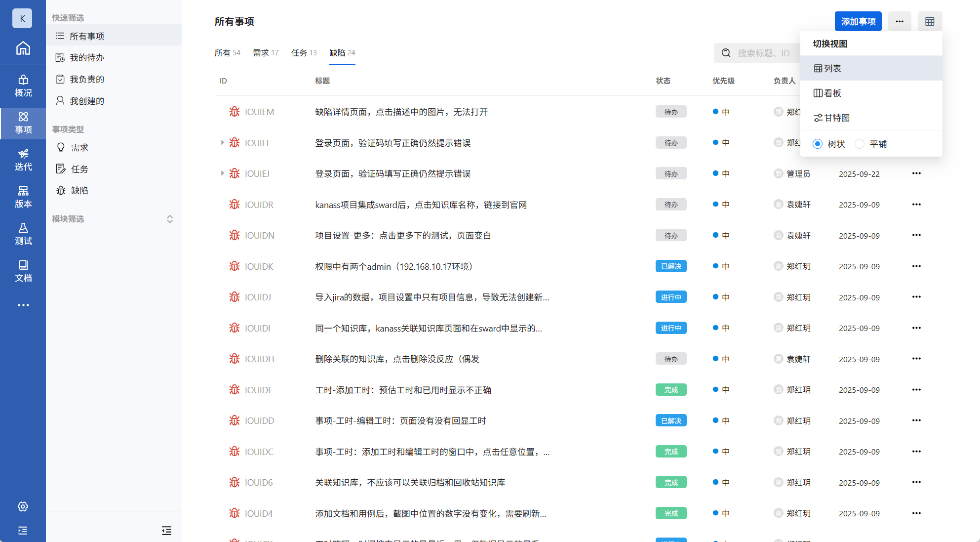The image size is (980, 542).
Task: Select 树状 tree radio option
Action: (x=818, y=144)
